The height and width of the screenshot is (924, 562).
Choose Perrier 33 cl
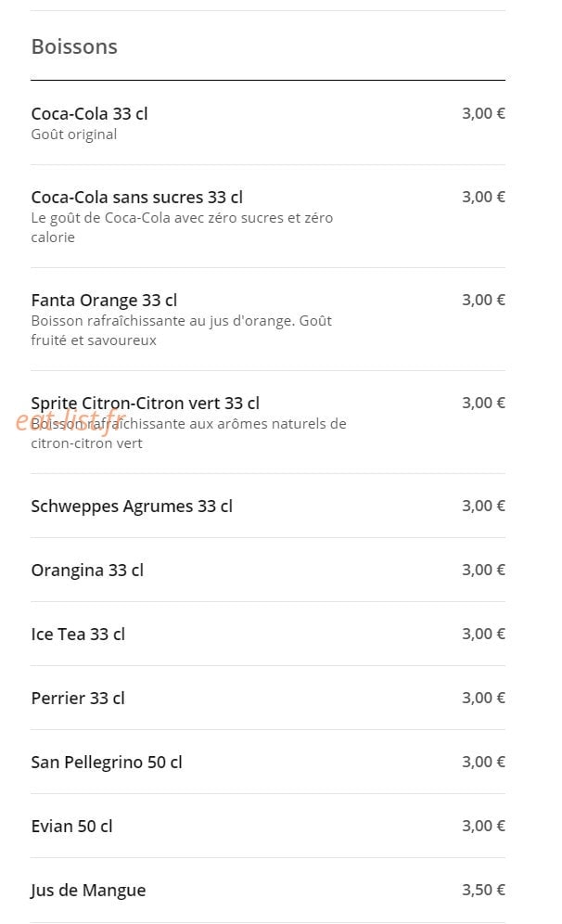point(268,699)
